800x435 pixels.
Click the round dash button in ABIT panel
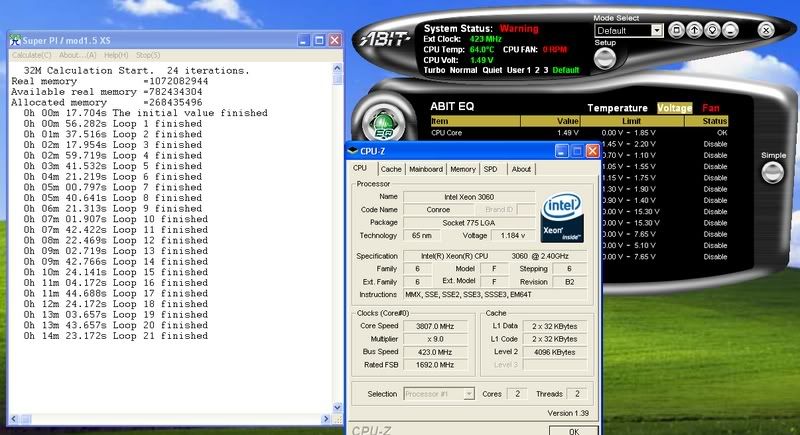(730, 30)
